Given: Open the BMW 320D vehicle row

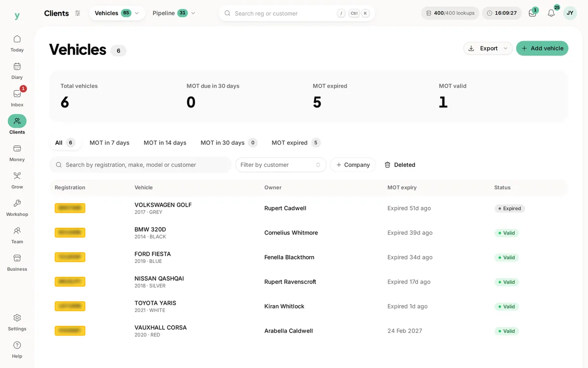Looking at the screenshot, I should coord(309,233).
